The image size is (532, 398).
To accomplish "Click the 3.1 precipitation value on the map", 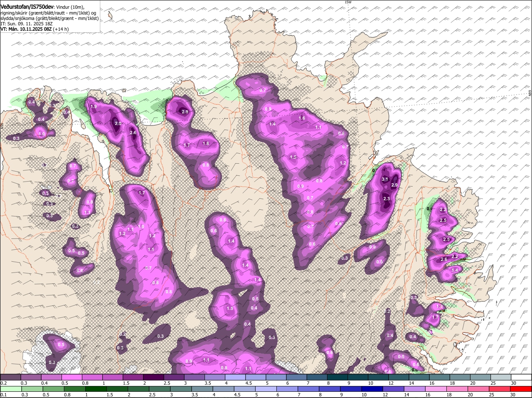I will tap(385, 179).
